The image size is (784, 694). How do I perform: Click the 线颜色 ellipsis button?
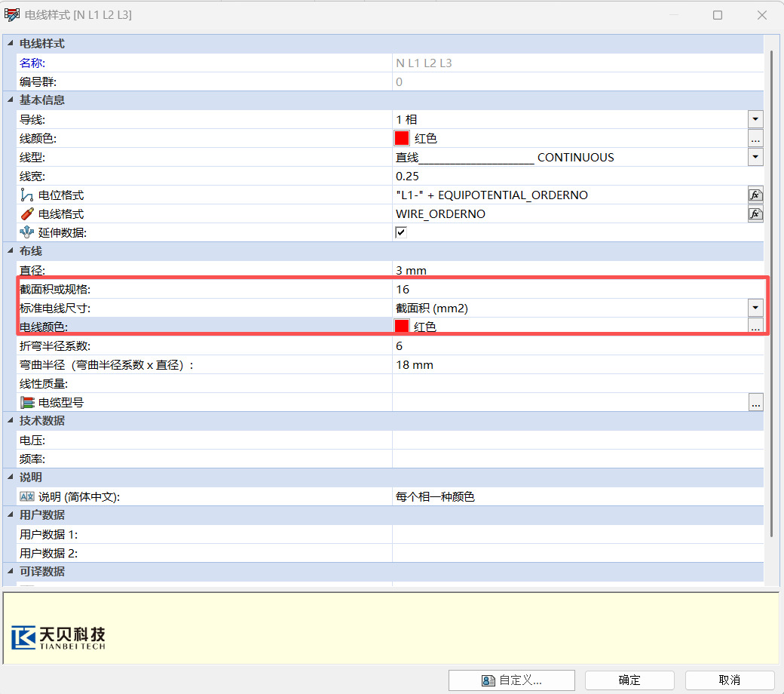point(755,139)
